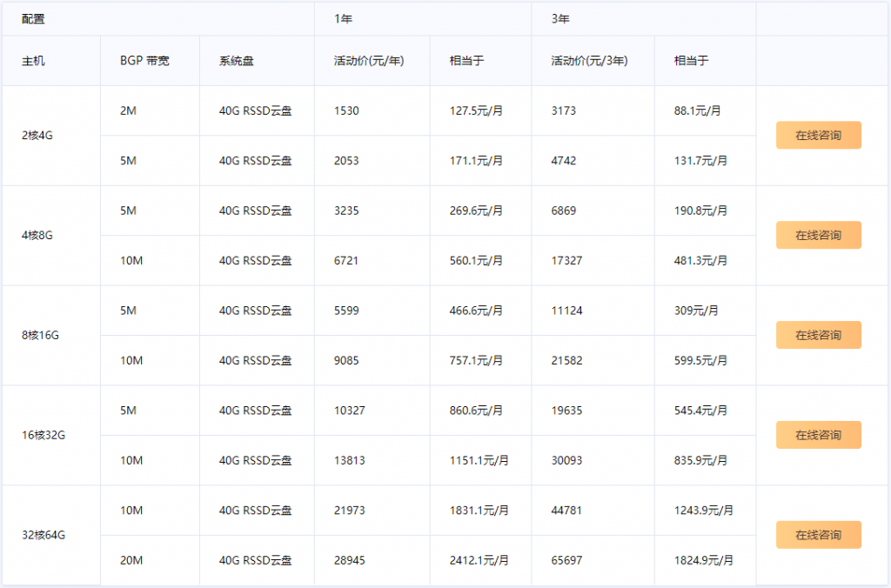Image resolution: width=891 pixels, height=588 pixels.
Task: Click the 活动价(元/年) column header
Action: tap(372, 61)
